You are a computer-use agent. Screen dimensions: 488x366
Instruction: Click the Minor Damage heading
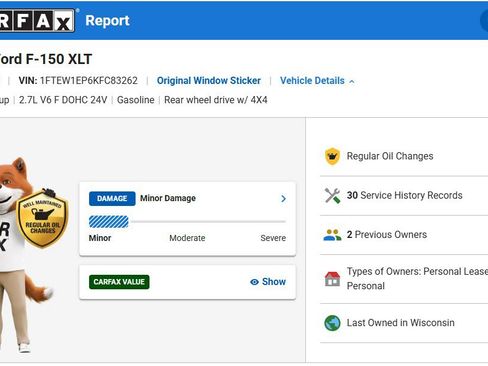click(168, 198)
